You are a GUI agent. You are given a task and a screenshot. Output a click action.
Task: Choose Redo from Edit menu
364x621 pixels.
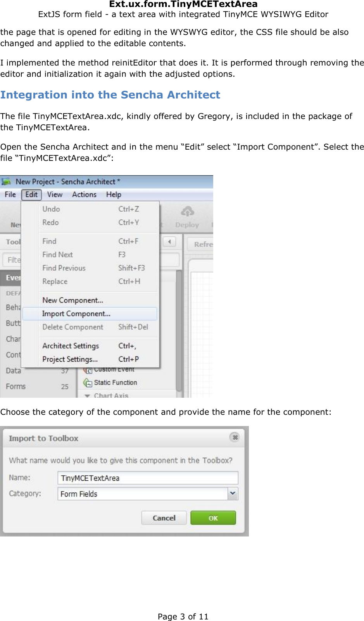coord(90,223)
